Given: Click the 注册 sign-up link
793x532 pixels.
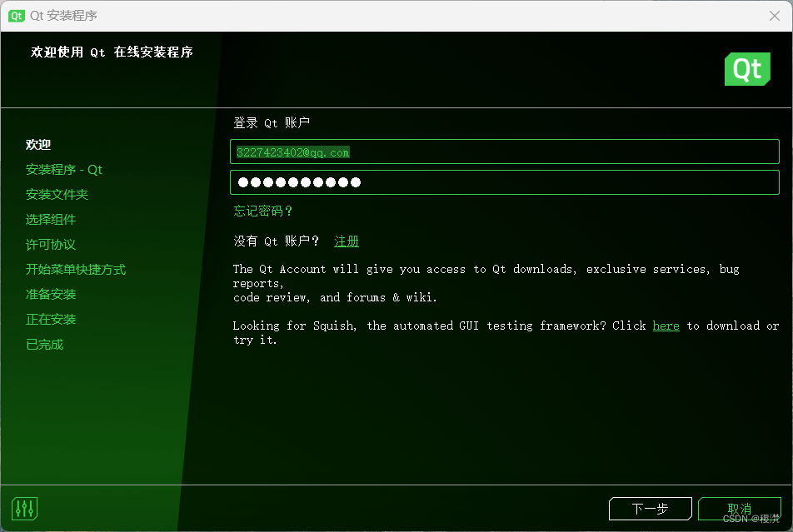Looking at the screenshot, I should (x=347, y=241).
